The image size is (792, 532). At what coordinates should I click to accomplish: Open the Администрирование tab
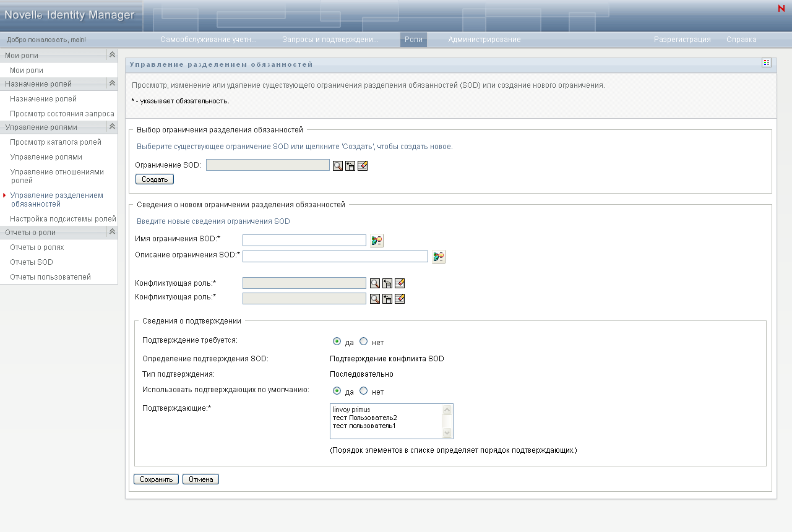point(484,40)
